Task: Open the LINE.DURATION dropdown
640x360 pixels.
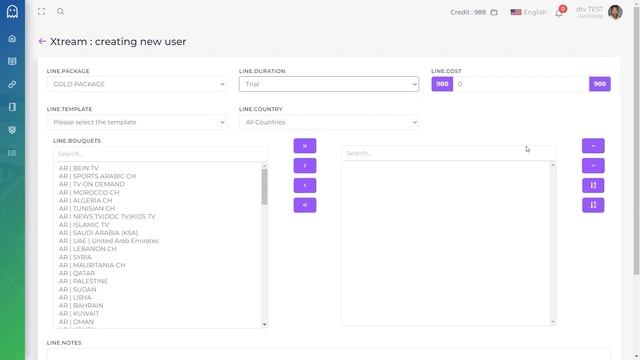Action: 329,84
